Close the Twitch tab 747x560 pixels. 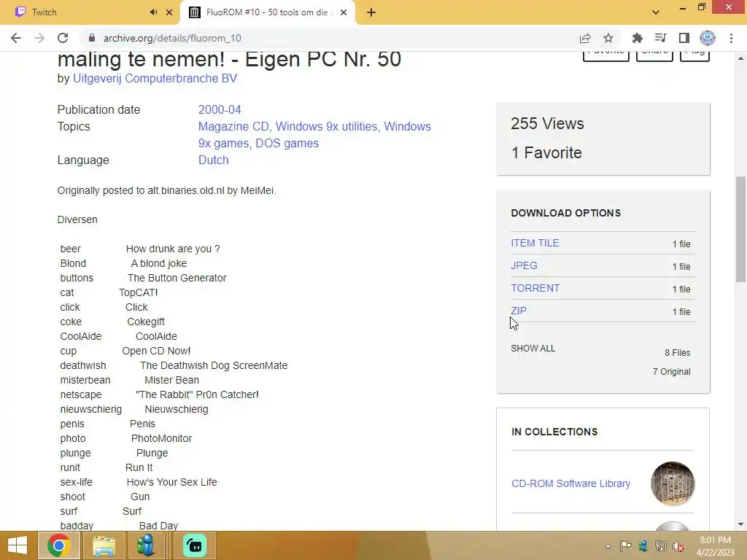click(169, 12)
